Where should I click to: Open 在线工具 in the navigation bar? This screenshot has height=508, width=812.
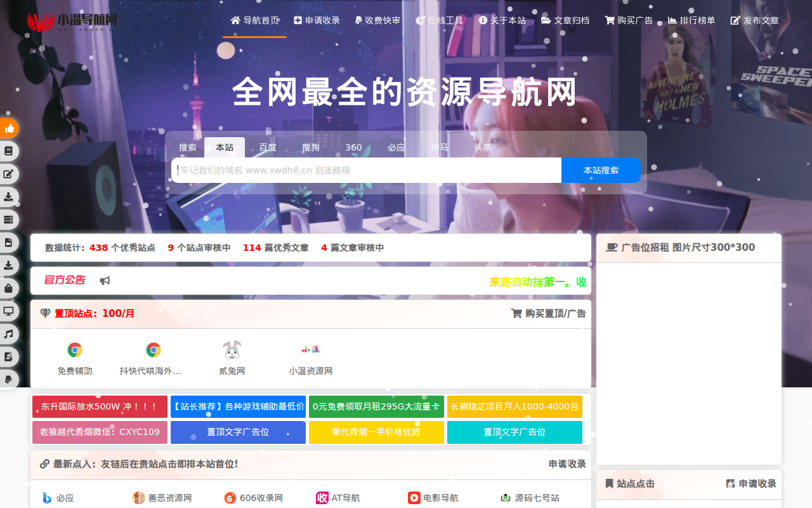tap(440, 20)
